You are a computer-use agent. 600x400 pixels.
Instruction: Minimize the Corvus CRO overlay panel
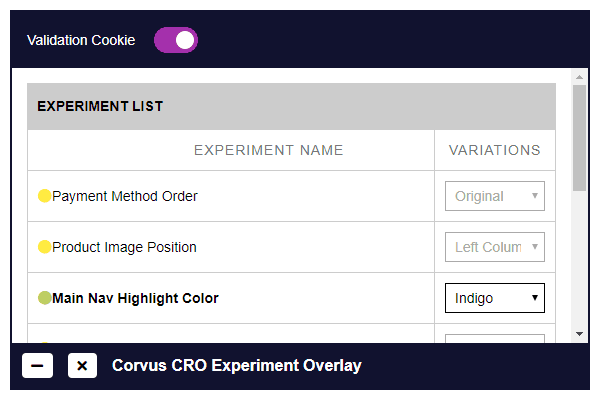(x=38, y=366)
